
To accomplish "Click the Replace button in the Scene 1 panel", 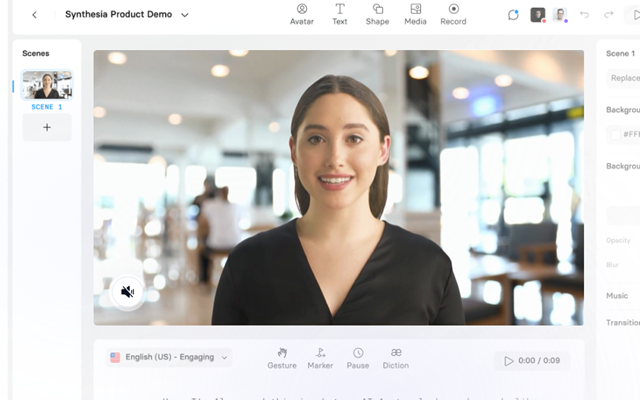I will tap(624, 78).
